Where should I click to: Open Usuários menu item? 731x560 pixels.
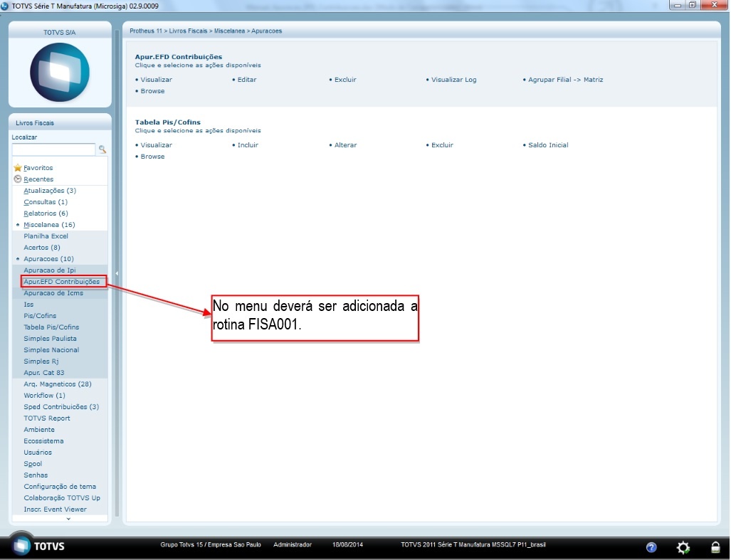pyautogui.click(x=38, y=453)
